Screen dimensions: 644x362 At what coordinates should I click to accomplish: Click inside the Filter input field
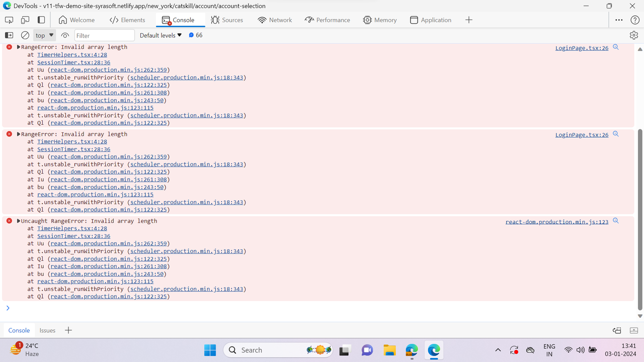coord(104,35)
